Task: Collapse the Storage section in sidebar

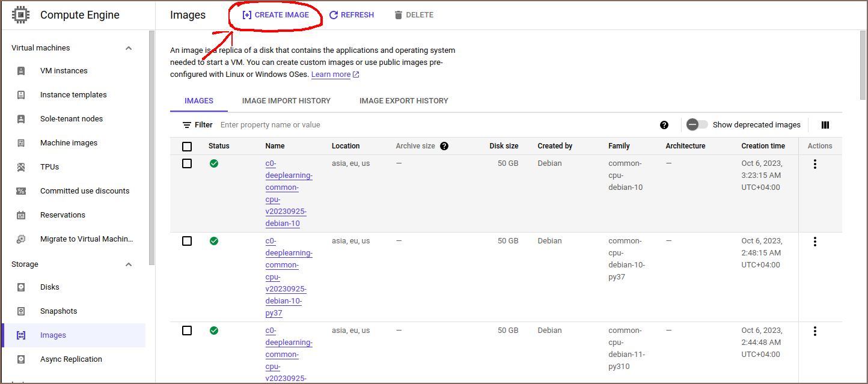Action: click(x=129, y=264)
